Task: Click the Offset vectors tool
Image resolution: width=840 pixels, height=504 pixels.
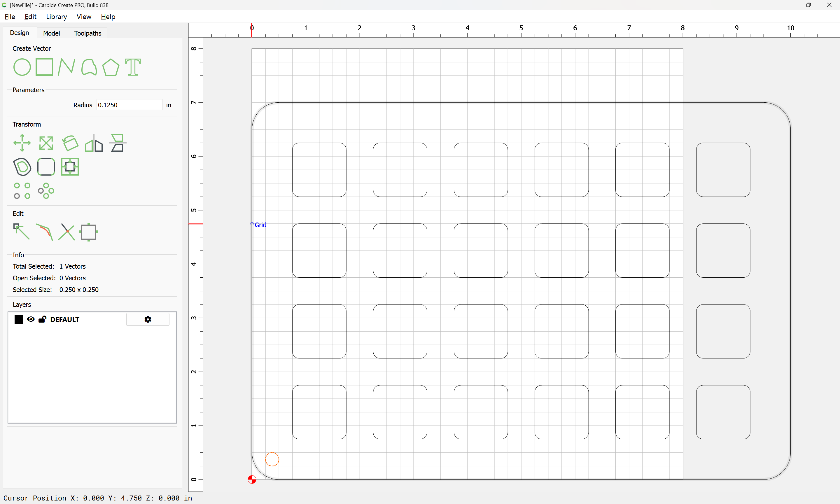Action: [x=22, y=167]
